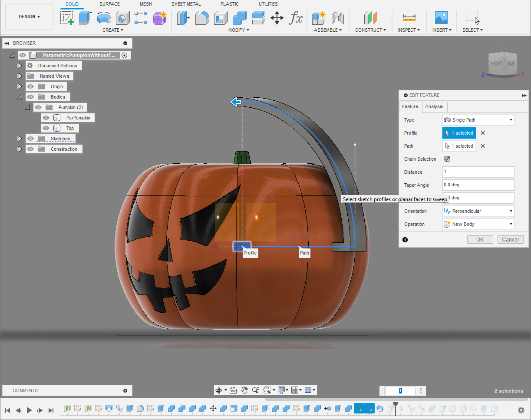Click the Extrude tool icon
Viewport: 531px width, 420px height.
point(85,18)
